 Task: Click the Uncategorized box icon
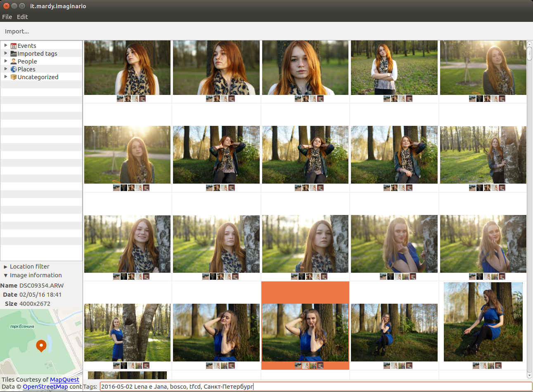[x=14, y=77]
